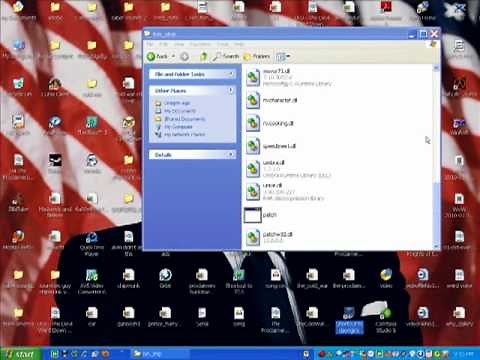The image size is (480, 360).
Task: Open the Back button history dropdown arrow
Action: (x=173, y=57)
